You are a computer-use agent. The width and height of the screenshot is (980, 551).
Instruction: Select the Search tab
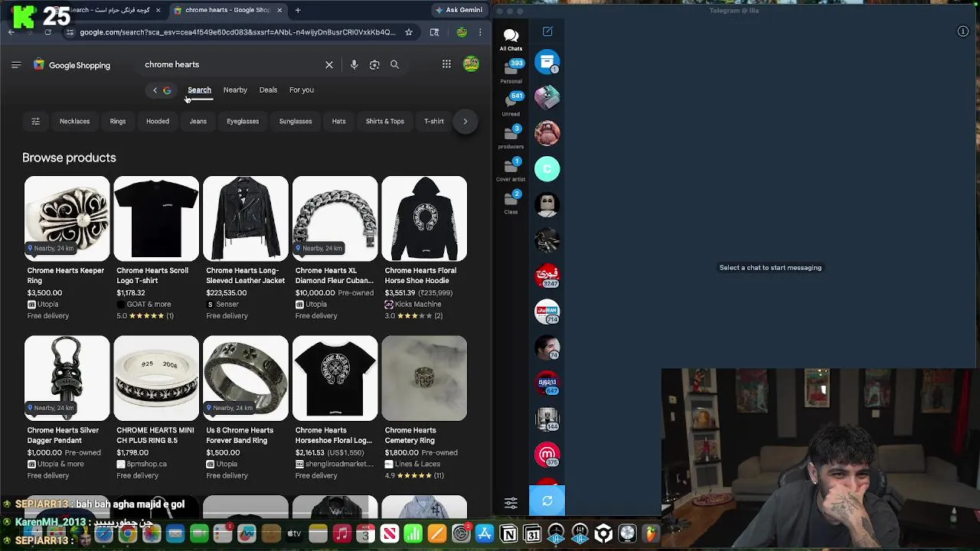click(199, 90)
